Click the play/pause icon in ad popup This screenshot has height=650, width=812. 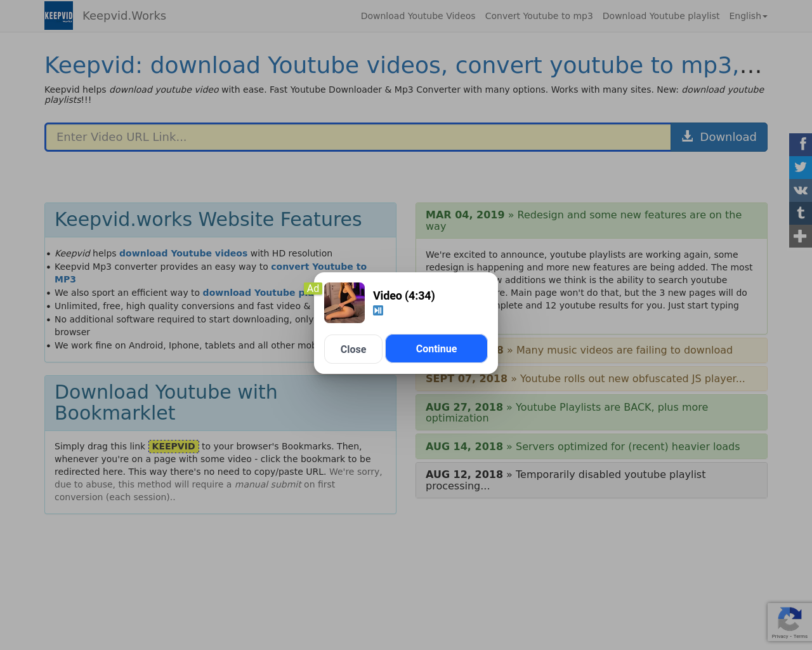tap(378, 310)
